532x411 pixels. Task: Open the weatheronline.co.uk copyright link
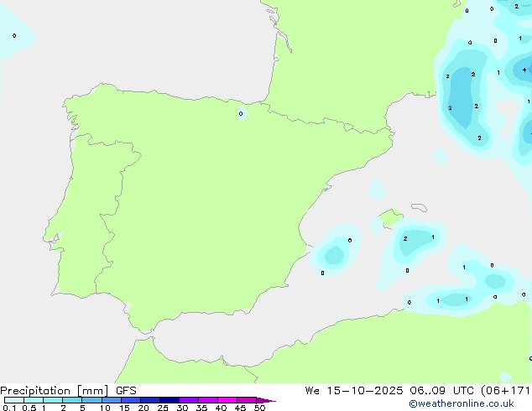pyautogui.click(x=462, y=403)
